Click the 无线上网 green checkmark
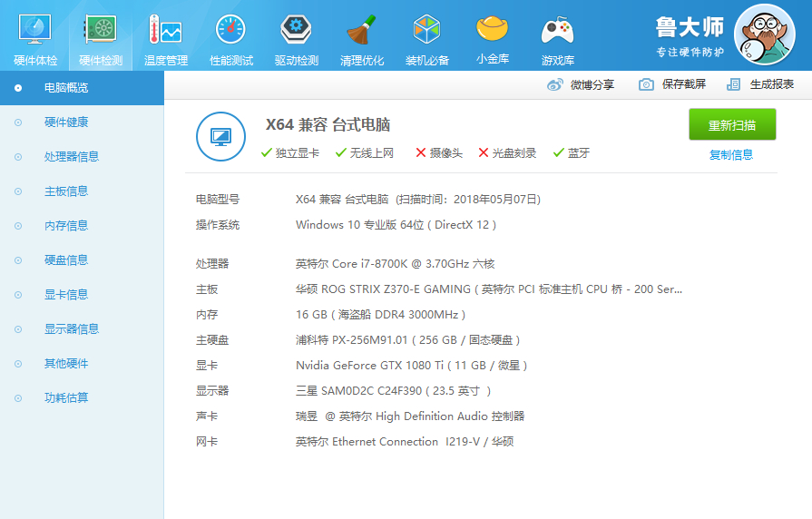812x519 pixels. (x=341, y=152)
